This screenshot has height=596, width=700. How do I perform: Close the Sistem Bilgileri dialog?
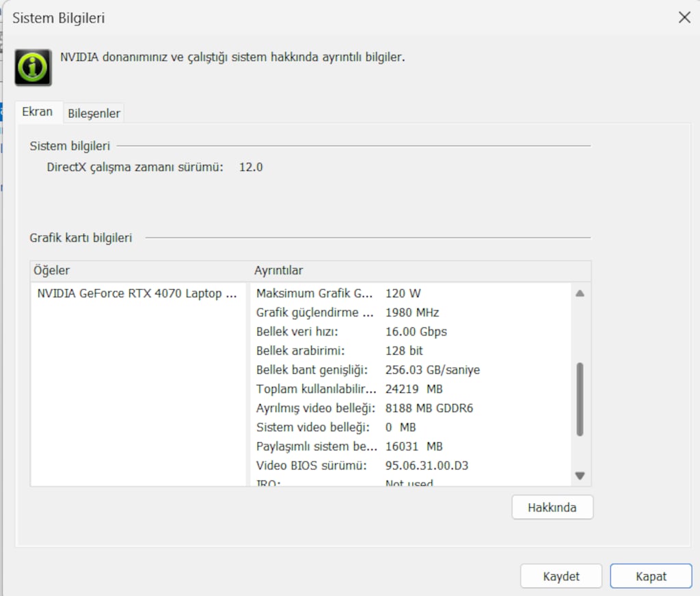[684, 18]
